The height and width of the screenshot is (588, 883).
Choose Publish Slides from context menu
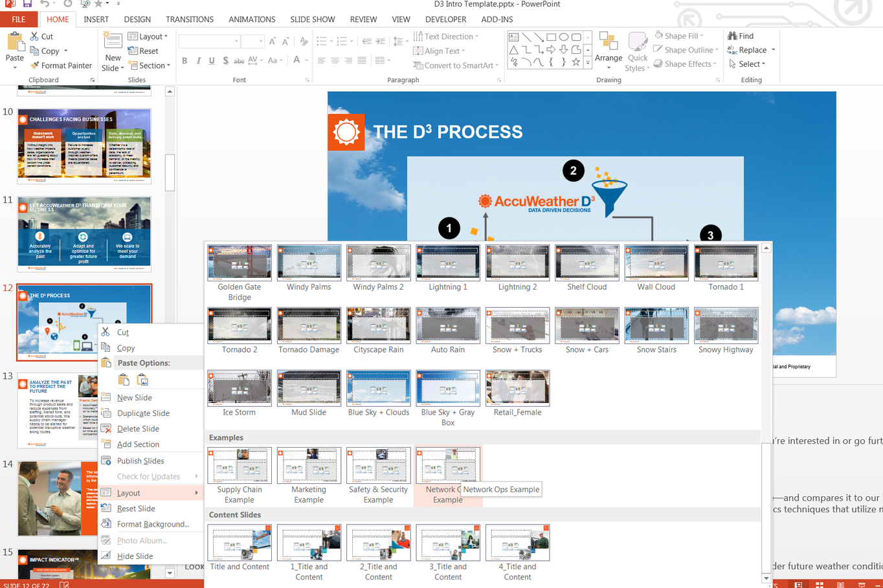point(150,461)
